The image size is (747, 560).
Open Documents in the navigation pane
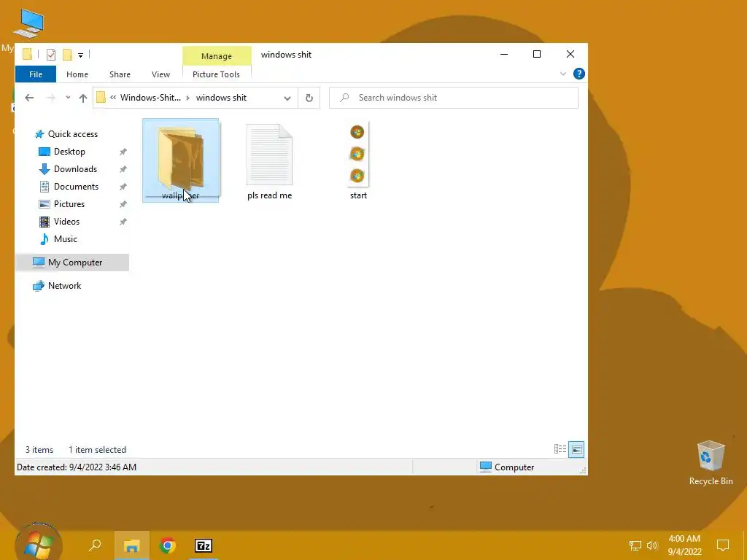click(x=76, y=187)
